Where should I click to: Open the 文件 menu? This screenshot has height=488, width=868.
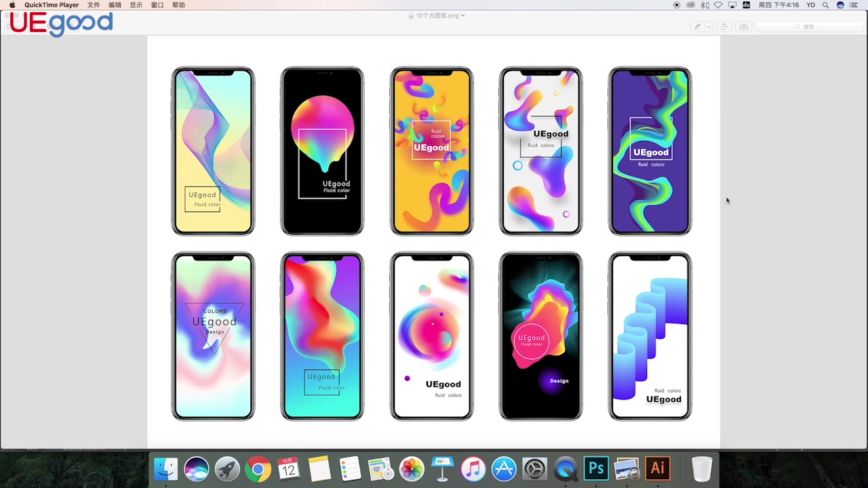click(x=94, y=5)
